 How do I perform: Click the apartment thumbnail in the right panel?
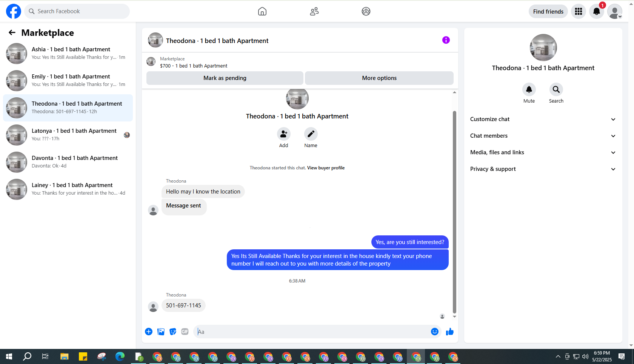(x=543, y=48)
